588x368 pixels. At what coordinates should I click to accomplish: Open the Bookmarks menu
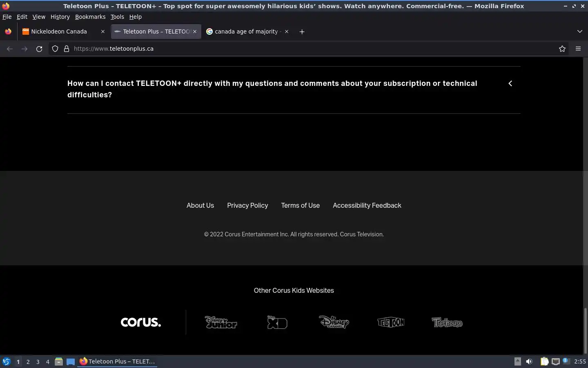coord(90,17)
